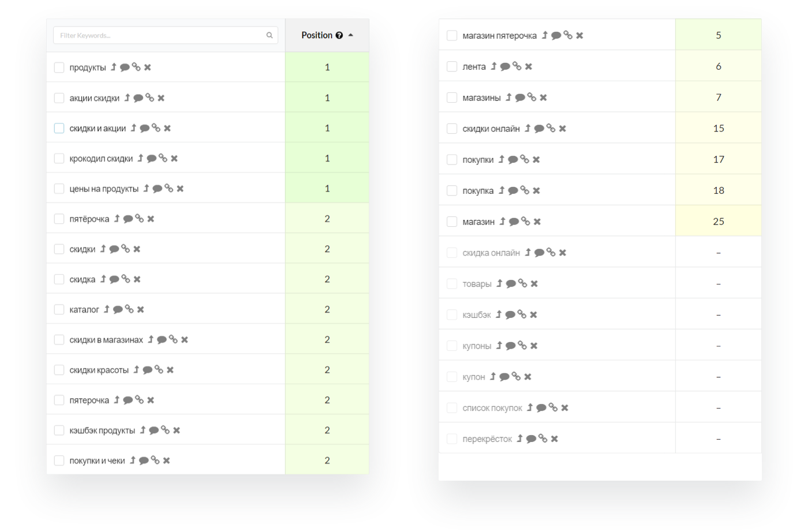
Task: Select the магазин пятерочка checkbox
Action: coord(452,35)
